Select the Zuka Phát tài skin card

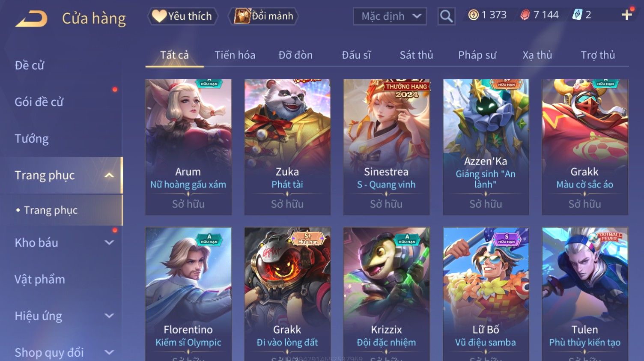click(287, 147)
